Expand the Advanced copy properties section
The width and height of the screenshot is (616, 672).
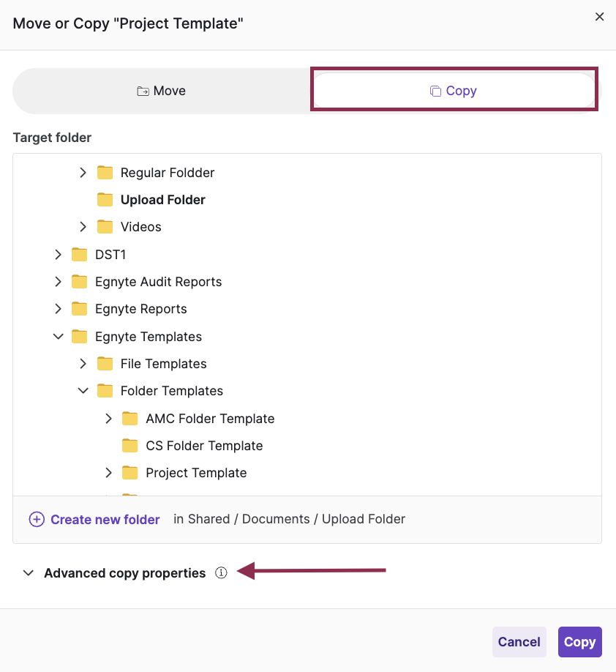(x=29, y=573)
